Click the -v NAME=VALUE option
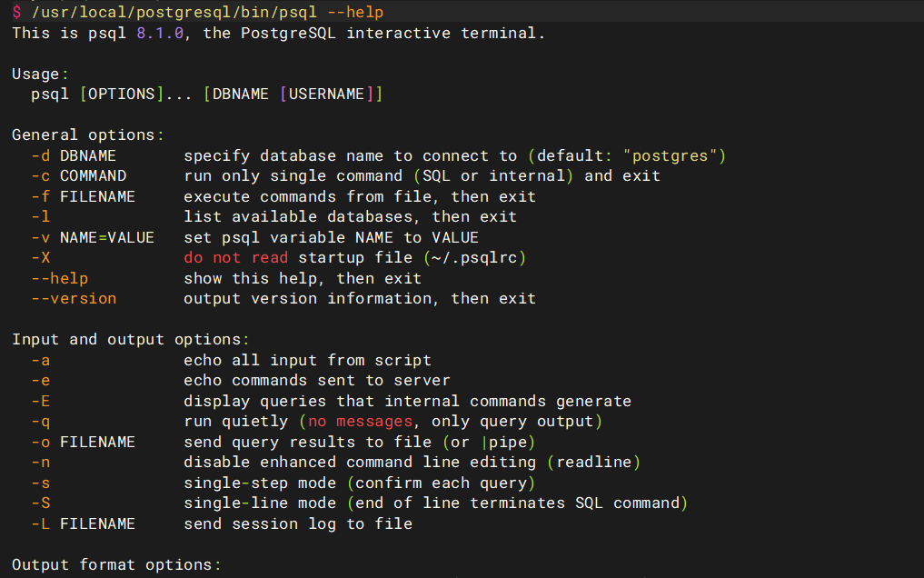Screen dimensions: 924x578 [x=93, y=237]
